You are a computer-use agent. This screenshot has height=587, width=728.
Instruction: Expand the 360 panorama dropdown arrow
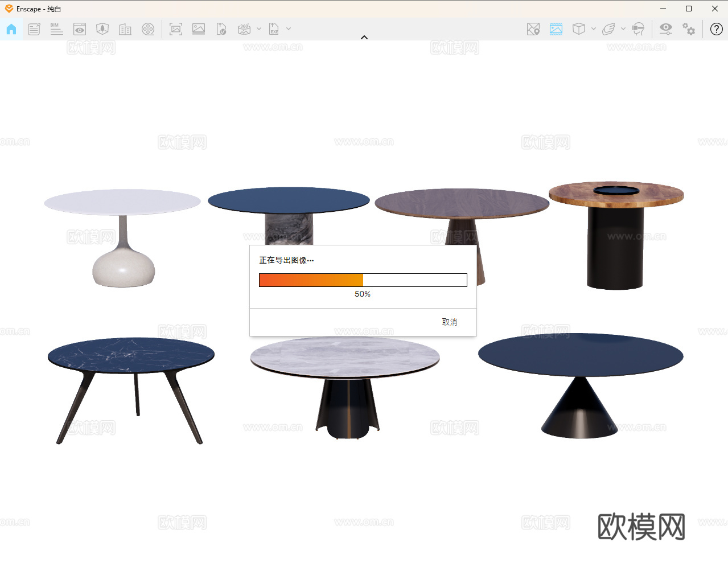pos(259,28)
